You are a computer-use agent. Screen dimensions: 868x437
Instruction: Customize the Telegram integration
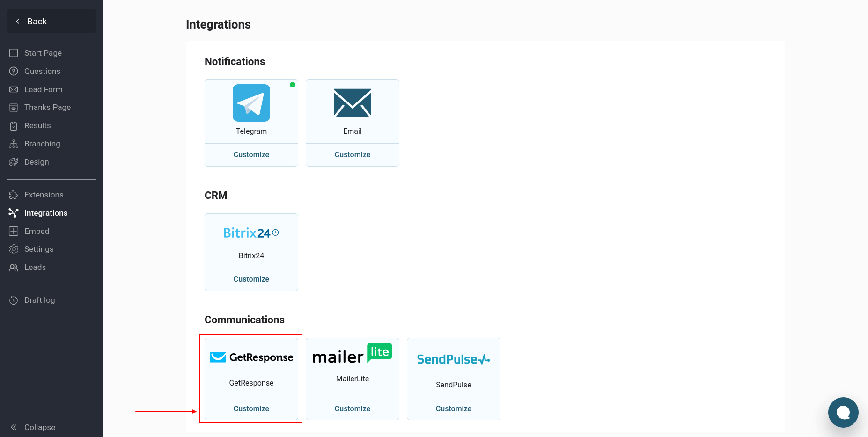point(251,154)
